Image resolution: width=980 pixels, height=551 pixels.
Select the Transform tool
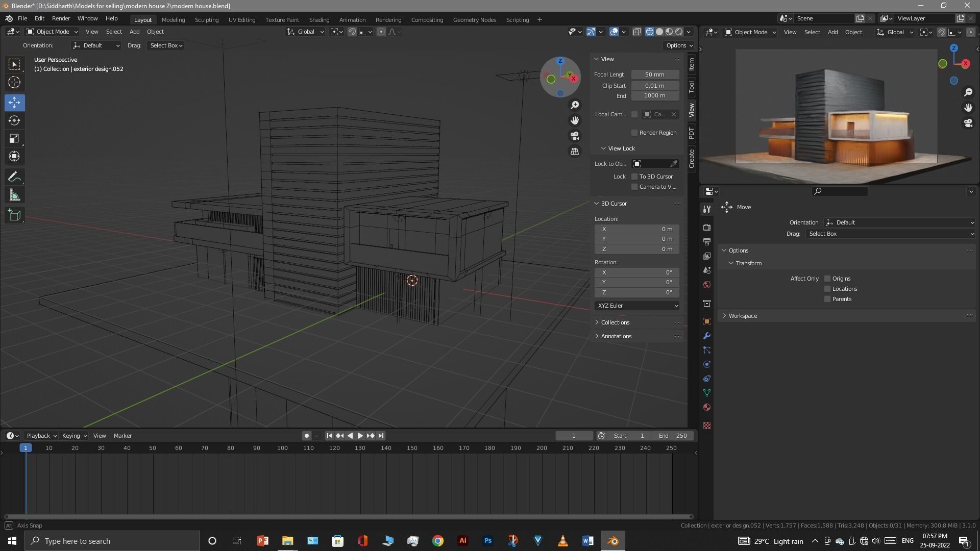pos(14,157)
